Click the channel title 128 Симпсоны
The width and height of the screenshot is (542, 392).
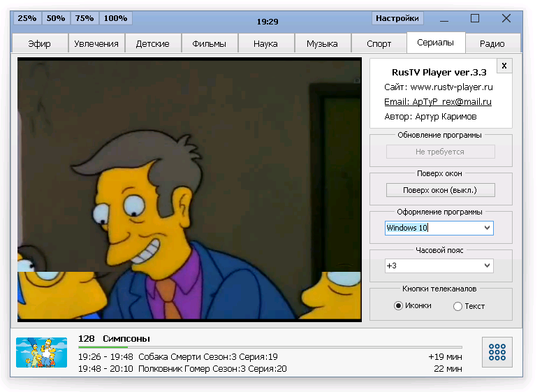point(114,338)
